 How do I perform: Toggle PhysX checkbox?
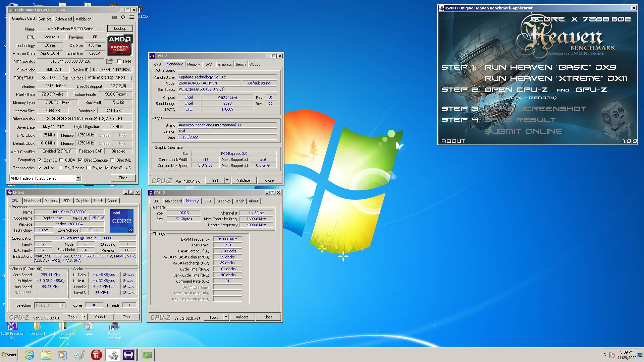click(88, 168)
